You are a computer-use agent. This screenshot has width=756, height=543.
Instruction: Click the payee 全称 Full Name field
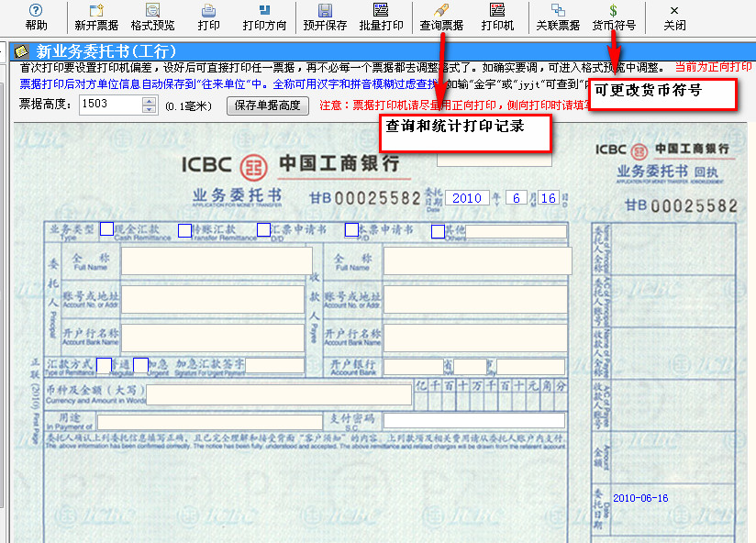[x=478, y=260]
